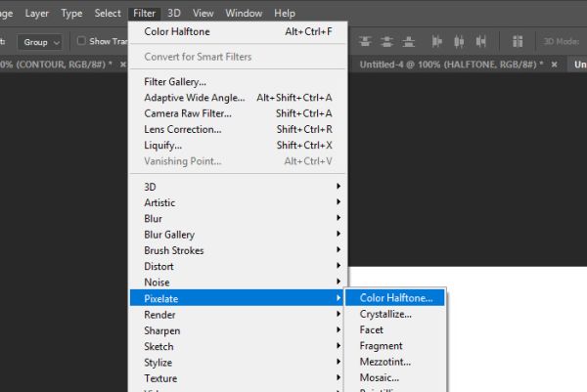Image resolution: width=587 pixels, height=392 pixels.
Task: Choose Crystallize... in Pixelate submenu
Action: click(x=395, y=314)
